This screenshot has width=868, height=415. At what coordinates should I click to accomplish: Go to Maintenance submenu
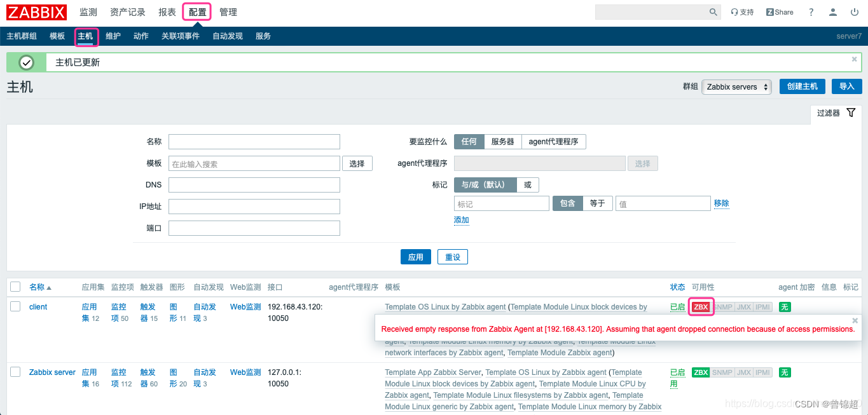coord(113,36)
